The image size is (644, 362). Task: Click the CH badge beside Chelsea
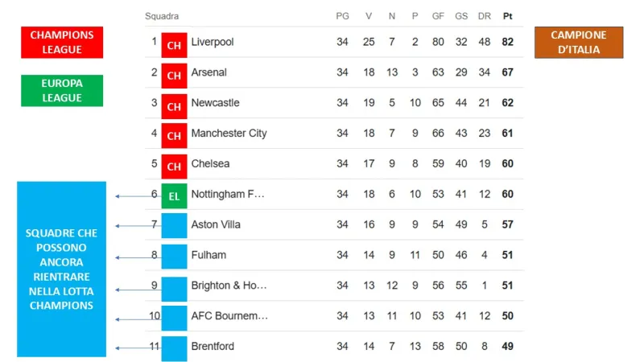coord(174,167)
